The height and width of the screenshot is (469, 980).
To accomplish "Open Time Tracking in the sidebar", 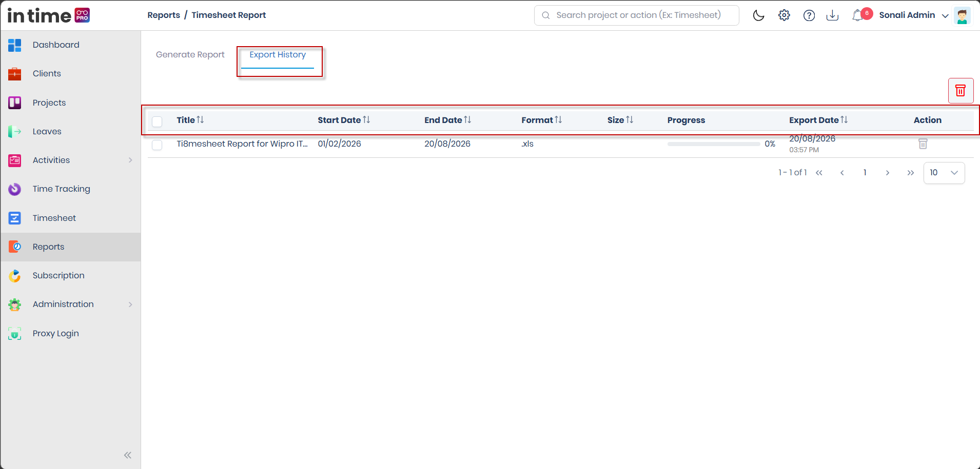I will pos(71,189).
